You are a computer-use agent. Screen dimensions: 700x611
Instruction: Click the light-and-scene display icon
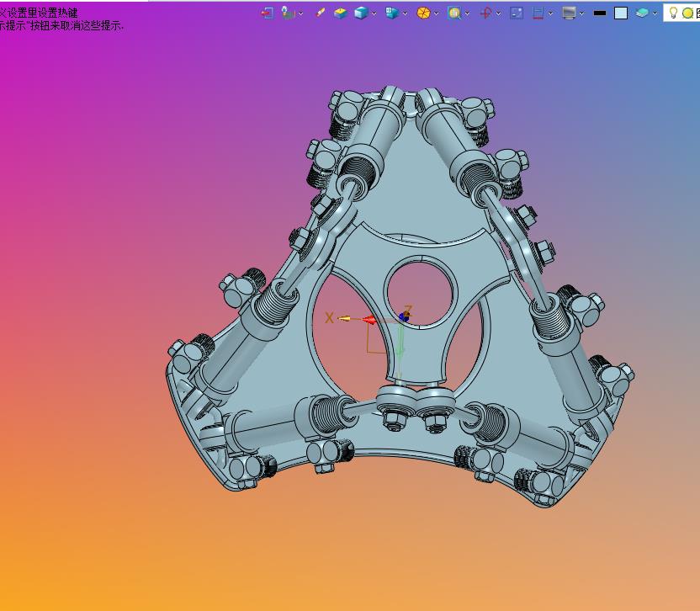click(289, 13)
